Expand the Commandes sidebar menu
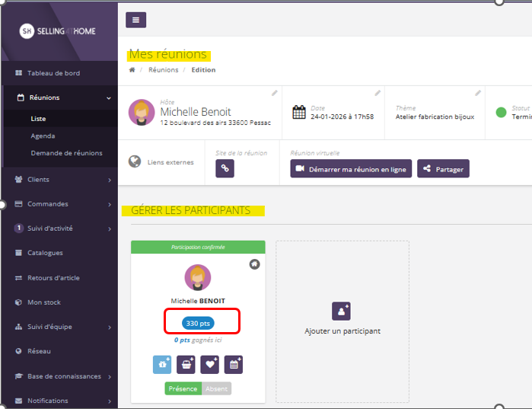Viewport: 532px width, 409px height. click(59, 204)
